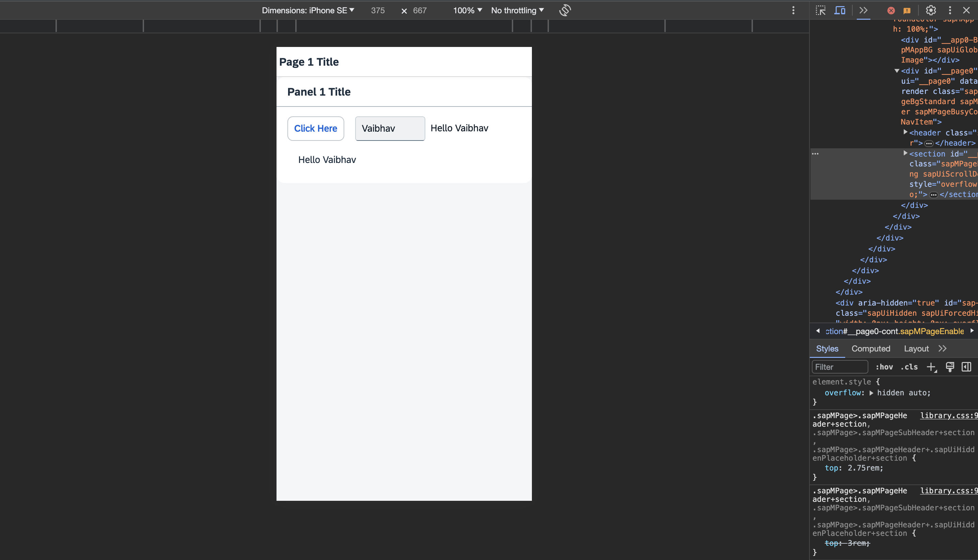Screen dimensions: 978x560
Task: Open the orange issues warning indicator
Action: pos(907,11)
